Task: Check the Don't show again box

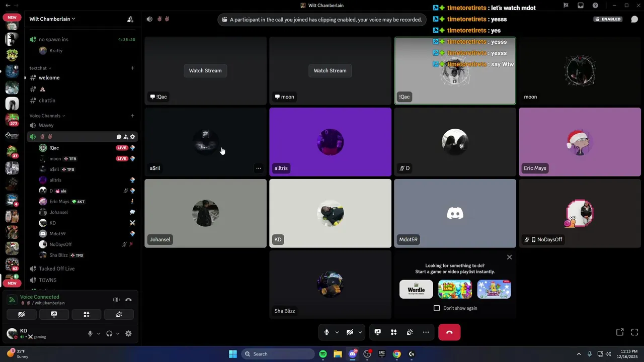Action: coord(437,308)
